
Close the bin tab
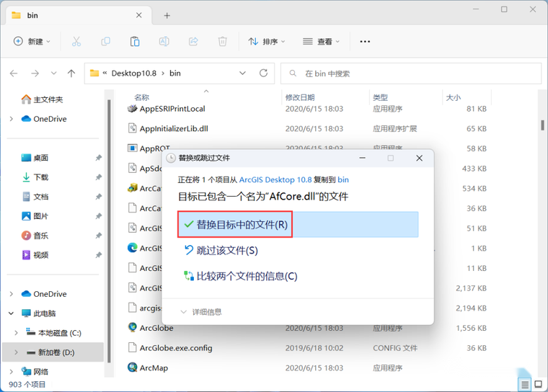[x=138, y=15]
